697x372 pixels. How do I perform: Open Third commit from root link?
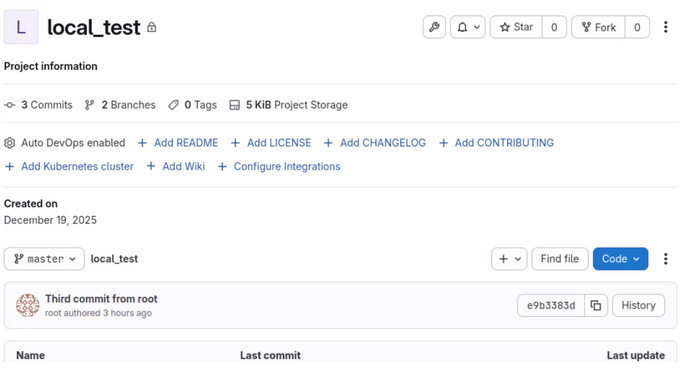[x=101, y=299]
